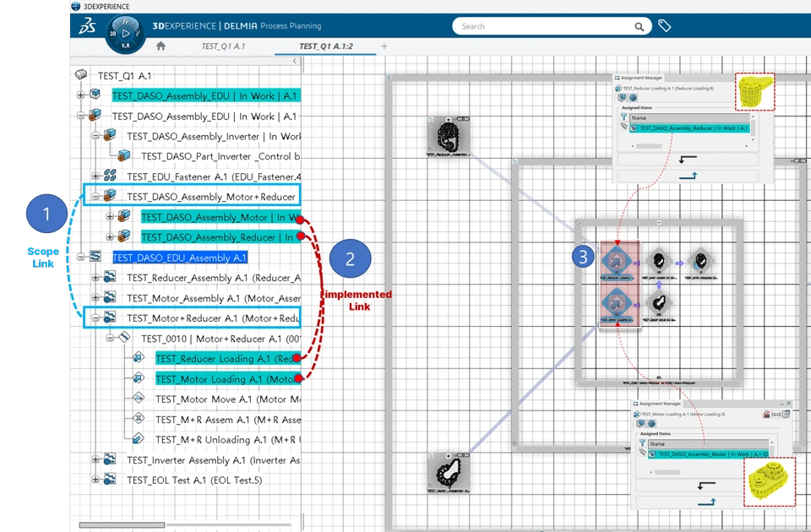The width and height of the screenshot is (811, 532).
Task: Click the filter icon in upper Assignment Manager
Action: pyautogui.click(x=623, y=117)
